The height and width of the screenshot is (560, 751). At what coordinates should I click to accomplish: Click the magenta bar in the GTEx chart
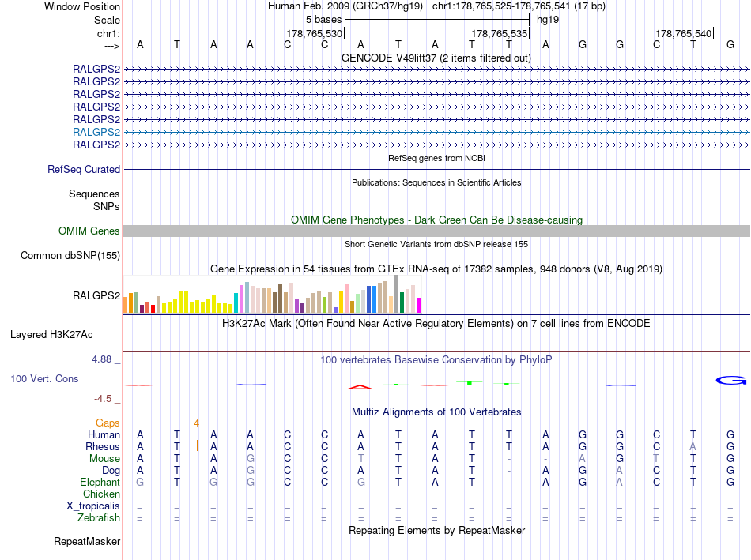click(x=418, y=306)
